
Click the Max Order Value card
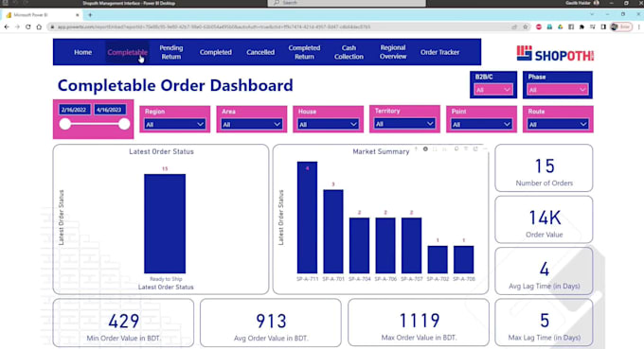(419, 323)
